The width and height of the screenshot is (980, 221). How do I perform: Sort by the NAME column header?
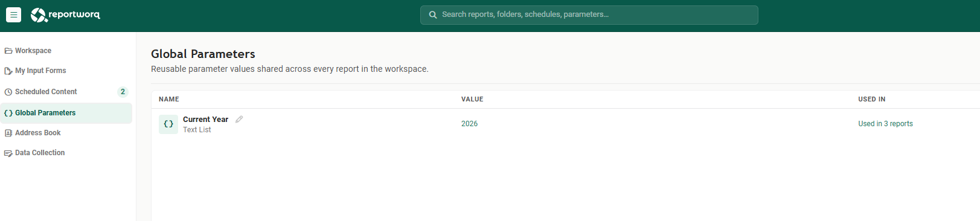click(169, 99)
